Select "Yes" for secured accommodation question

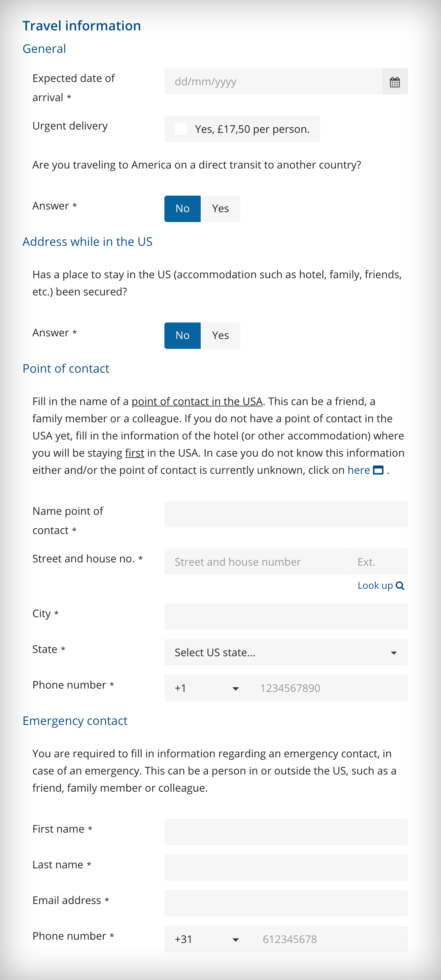[220, 335]
